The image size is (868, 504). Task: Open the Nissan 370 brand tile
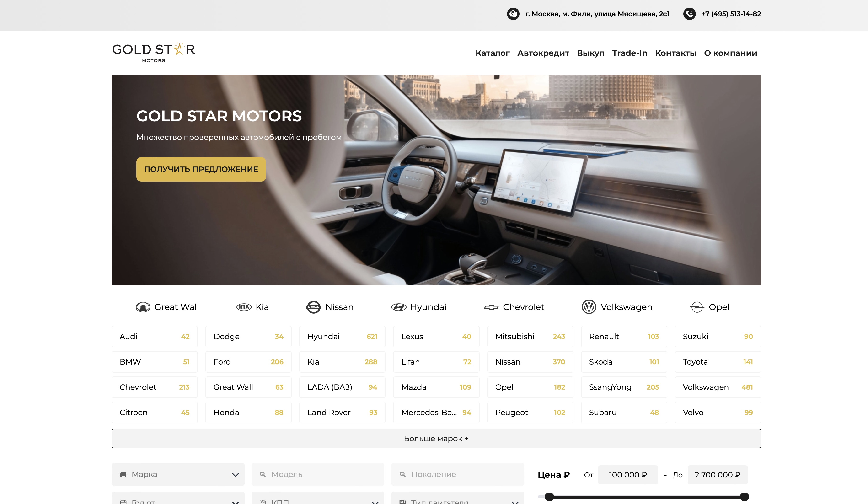pos(530,362)
